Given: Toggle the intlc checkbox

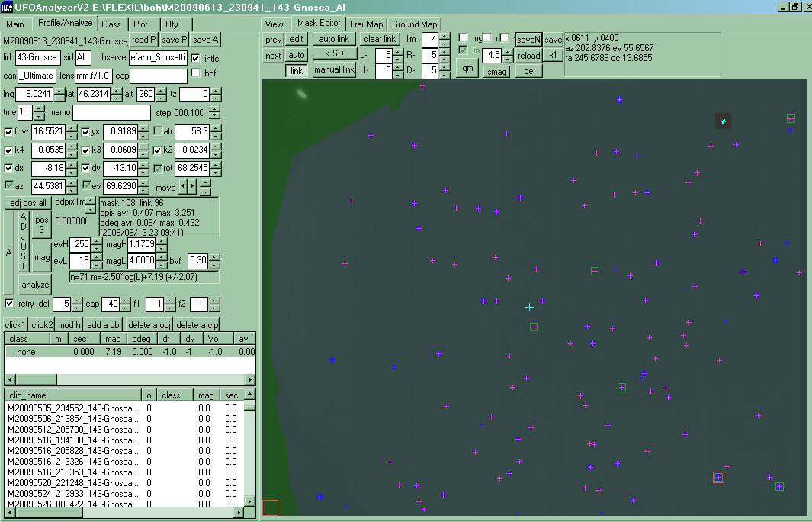Looking at the screenshot, I should point(196,58).
